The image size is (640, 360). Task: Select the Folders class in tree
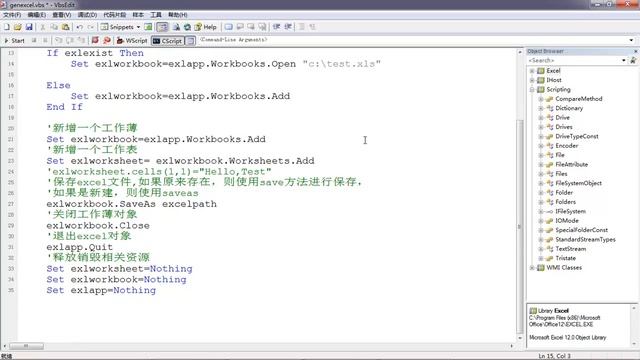(x=565, y=202)
